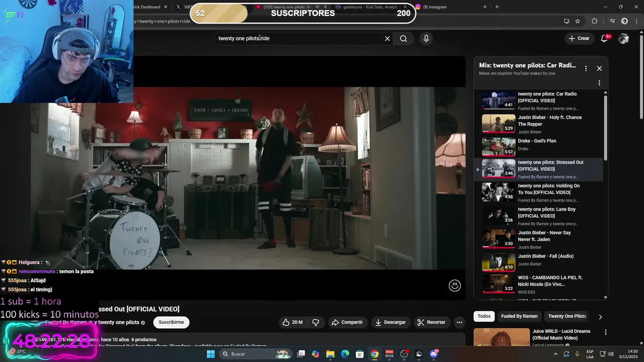Click 'Justin Bieber - Holy ft. Chance The Rapper' title

(550, 121)
